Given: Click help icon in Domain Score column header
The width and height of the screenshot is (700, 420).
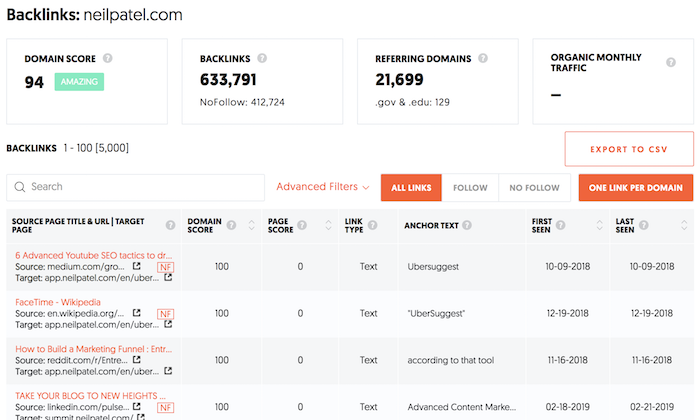Looking at the screenshot, I should [231, 225].
